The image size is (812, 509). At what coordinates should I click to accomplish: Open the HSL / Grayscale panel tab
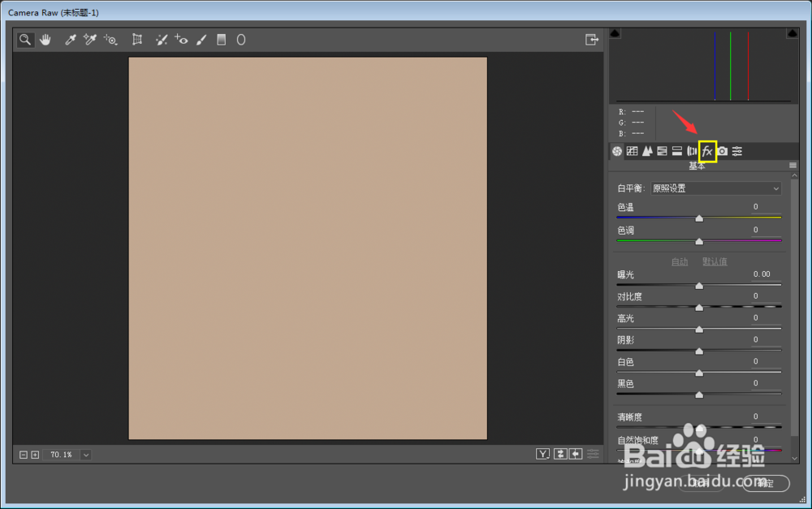(662, 151)
